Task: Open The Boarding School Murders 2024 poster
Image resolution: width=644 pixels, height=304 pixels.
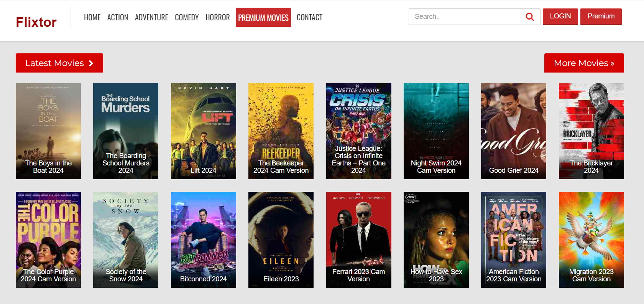Action: (x=126, y=131)
